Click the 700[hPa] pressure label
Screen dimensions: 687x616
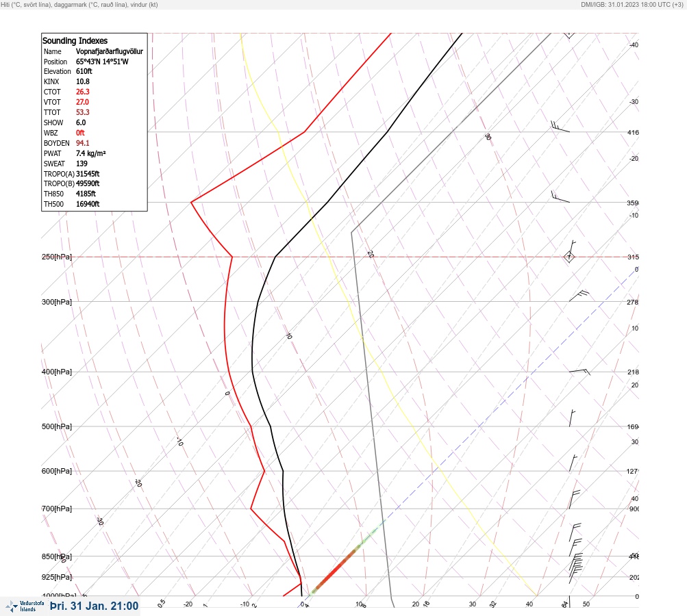(57, 509)
